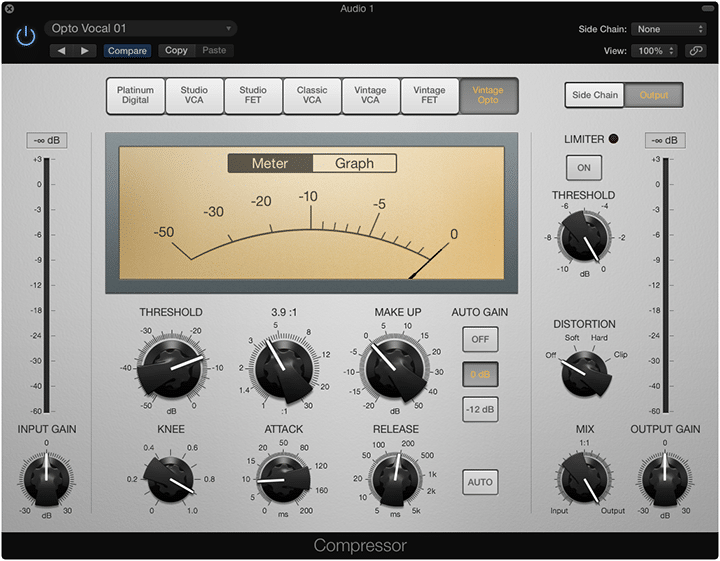Click the input level meter bar
The height and width of the screenshot is (561, 720).
point(46,285)
